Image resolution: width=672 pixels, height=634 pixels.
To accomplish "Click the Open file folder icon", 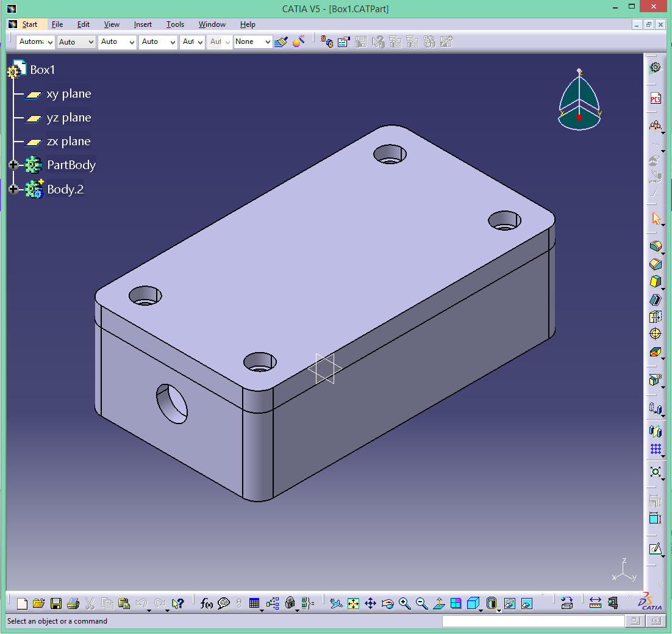I will pos(38,603).
